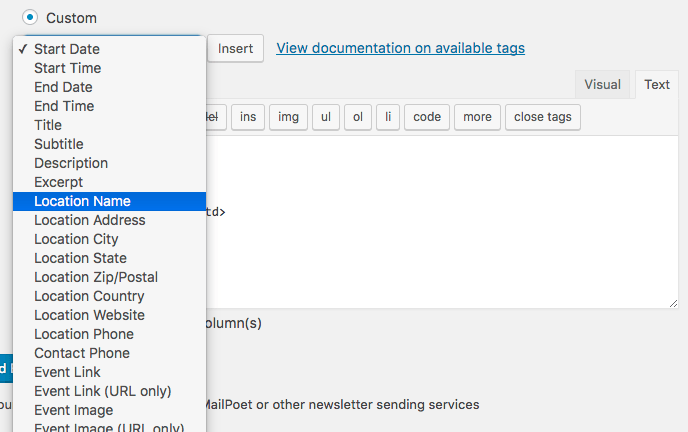Click inside the text editor area
The width and height of the screenshot is (688, 432).
442,222
